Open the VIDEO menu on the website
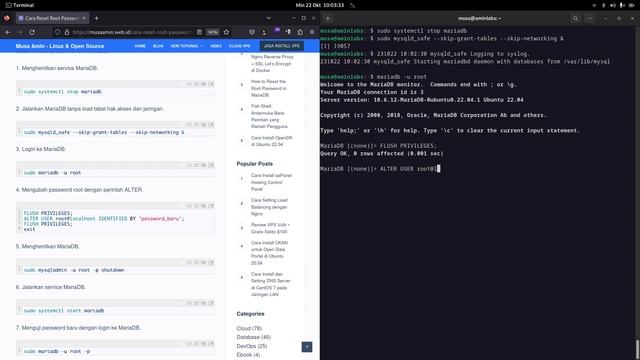The height and width of the screenshot is (360, 640). [x=216, y=46]
